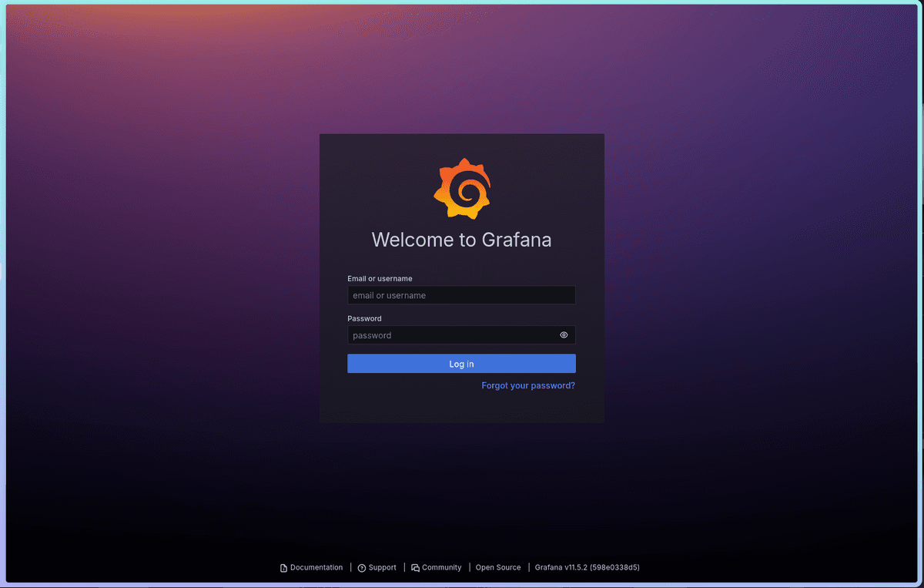Screen dimensions: 924x588
Task: Open the Documentation footer link
Action: point(311,567)
